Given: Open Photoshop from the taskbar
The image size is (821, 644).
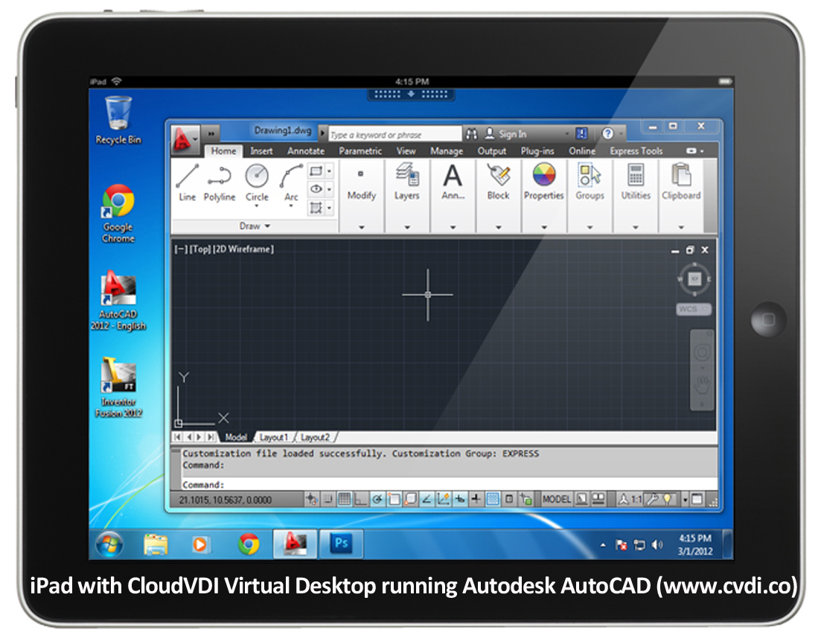Looking at the screenshot, I should pos(341,543).
